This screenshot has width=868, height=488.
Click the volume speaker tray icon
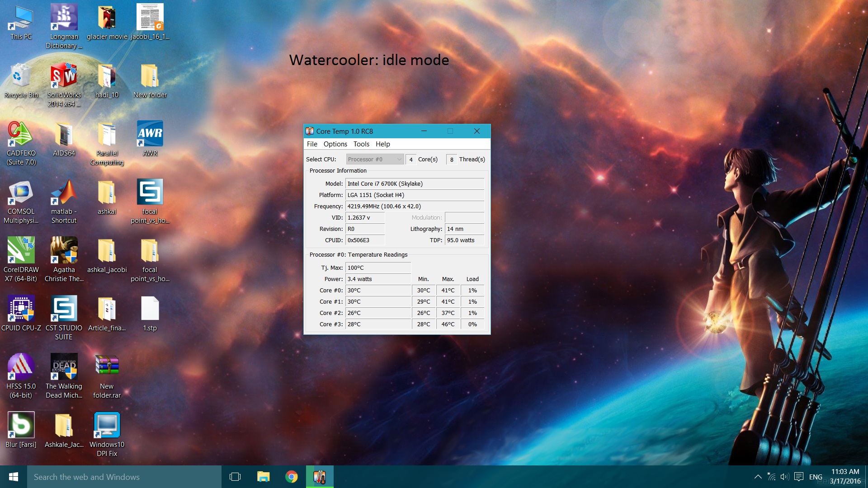pos(784,477)
